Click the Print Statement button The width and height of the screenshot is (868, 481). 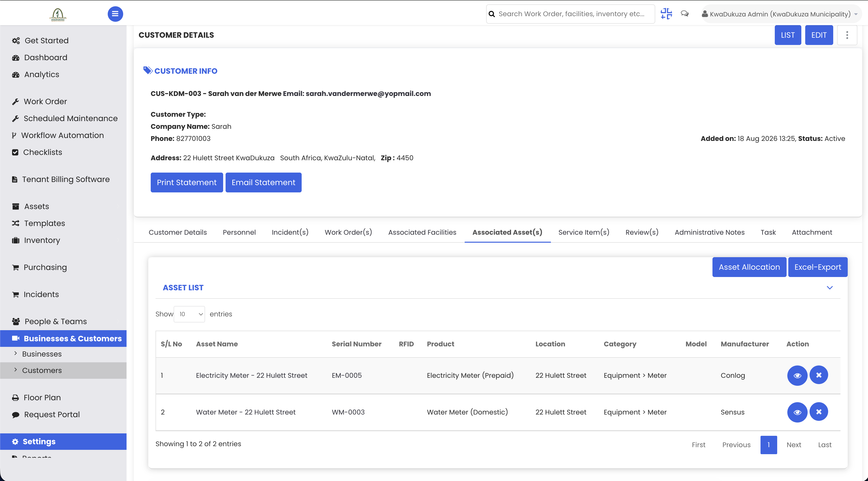click(x=187, y=182)
